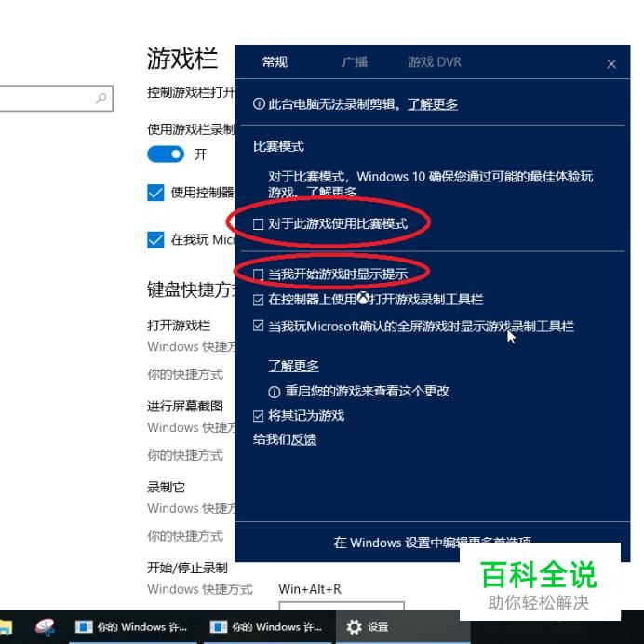Click the shortcut input box below Win+Alt+R

pos(342,606)
